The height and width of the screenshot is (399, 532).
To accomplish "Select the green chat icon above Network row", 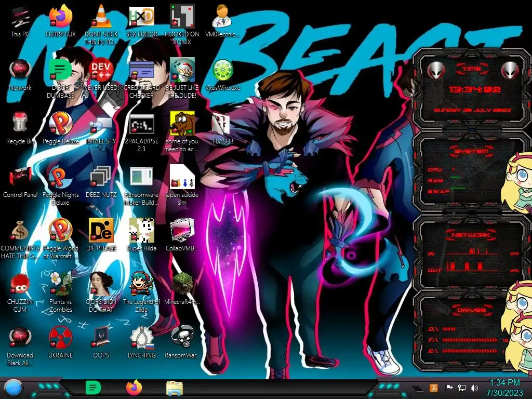I will tap(60, 70).
